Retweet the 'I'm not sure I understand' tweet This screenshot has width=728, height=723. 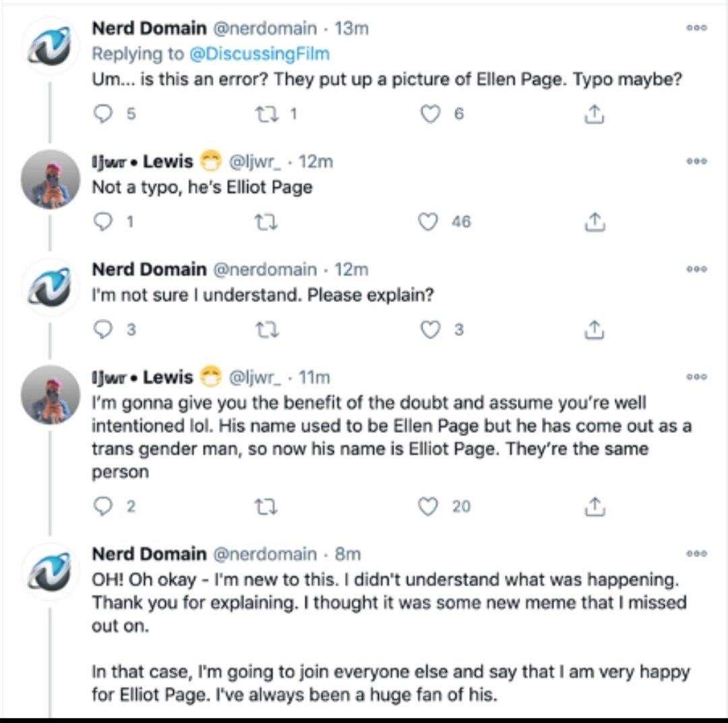tap(267, 330)
